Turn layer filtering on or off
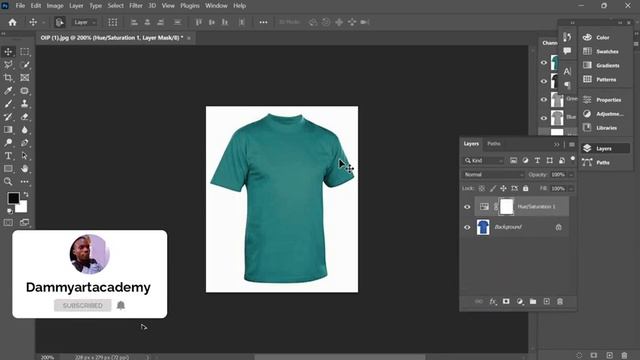 tap(573, 158)
